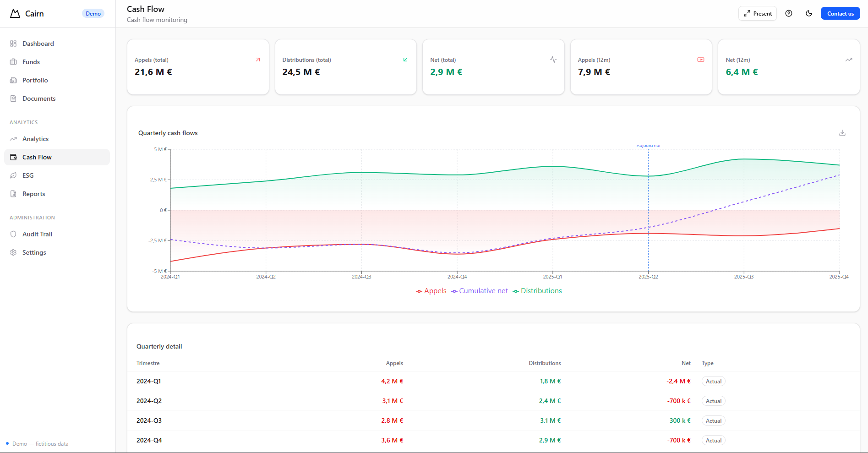Go to the ESG section
The image size is (868, 453).
(28, 175)
